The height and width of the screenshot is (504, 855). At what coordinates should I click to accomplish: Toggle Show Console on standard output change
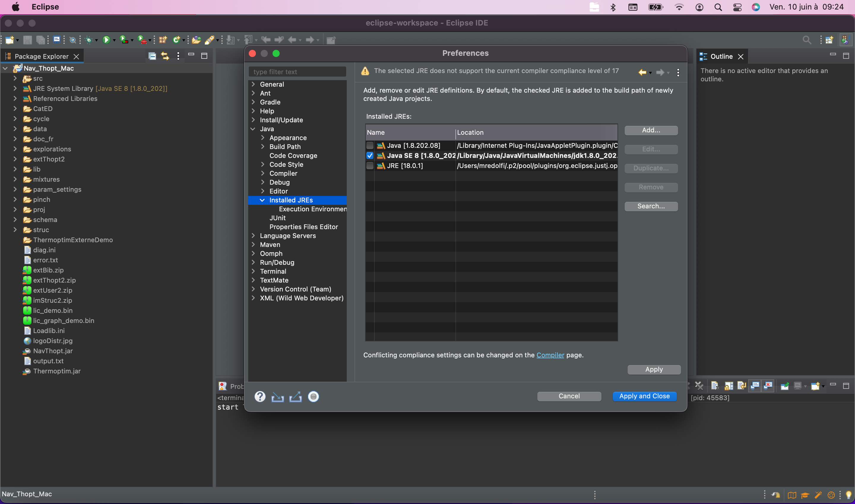coord(755,386)
